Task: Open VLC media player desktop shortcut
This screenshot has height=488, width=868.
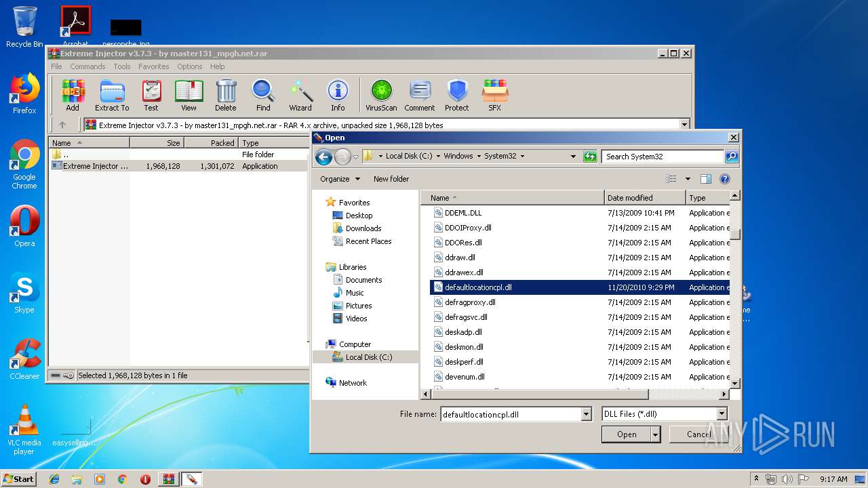Action: pyautogui.click(x=24, y=430)
